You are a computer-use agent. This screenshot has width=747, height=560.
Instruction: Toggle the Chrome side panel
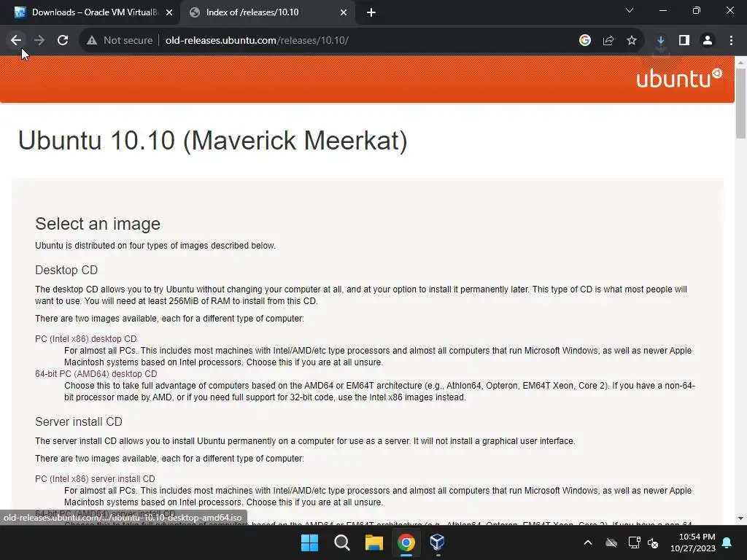click(684, 41)
